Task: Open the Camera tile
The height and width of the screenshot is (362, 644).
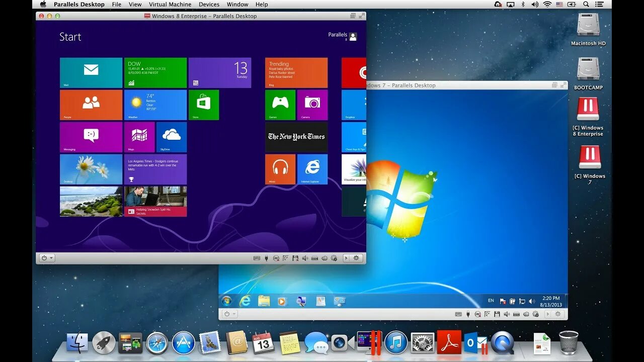Action: point(312,105)
